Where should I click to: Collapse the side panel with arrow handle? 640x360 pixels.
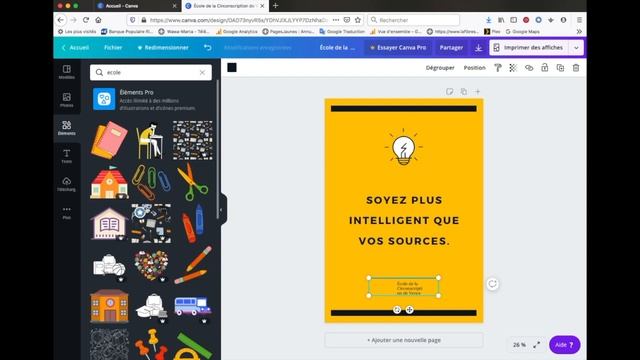[x=221, y=209]
